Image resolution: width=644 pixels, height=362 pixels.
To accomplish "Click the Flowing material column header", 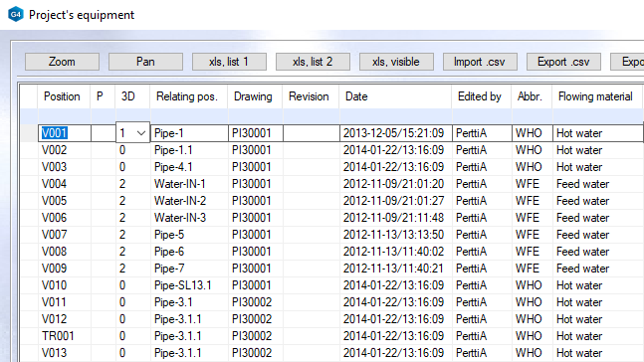I will point(597,96).
